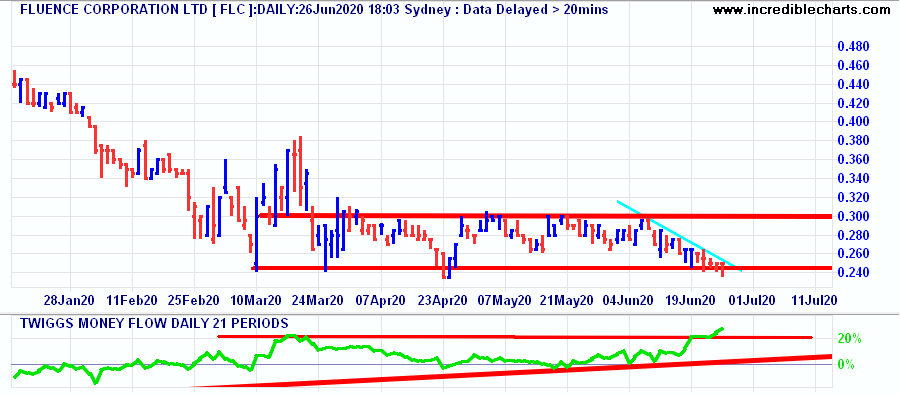Click the 0.320 price axis label
Image resolution: width=900 pixels, height=395 pixels.
coord(854,198)
